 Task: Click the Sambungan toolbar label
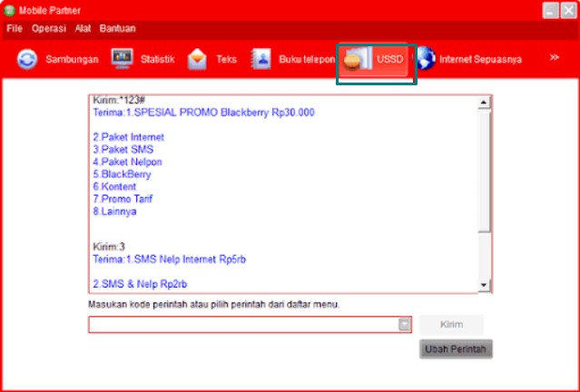pos(72,59)
